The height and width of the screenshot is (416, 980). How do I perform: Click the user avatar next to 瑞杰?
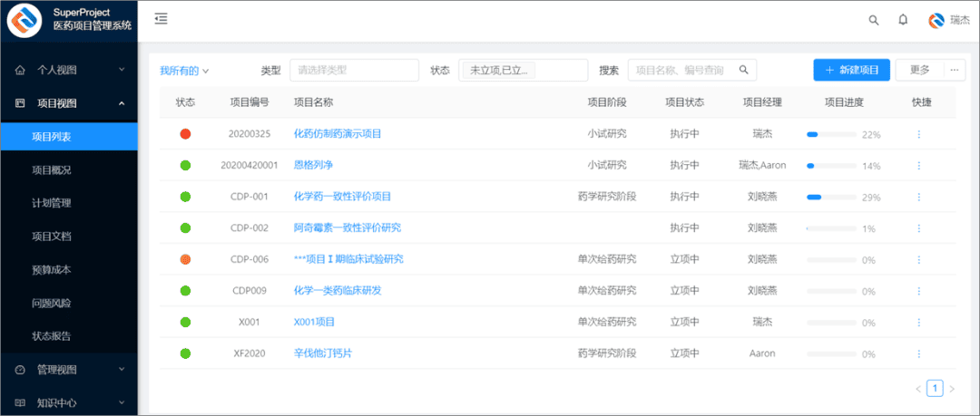point(936,20)
